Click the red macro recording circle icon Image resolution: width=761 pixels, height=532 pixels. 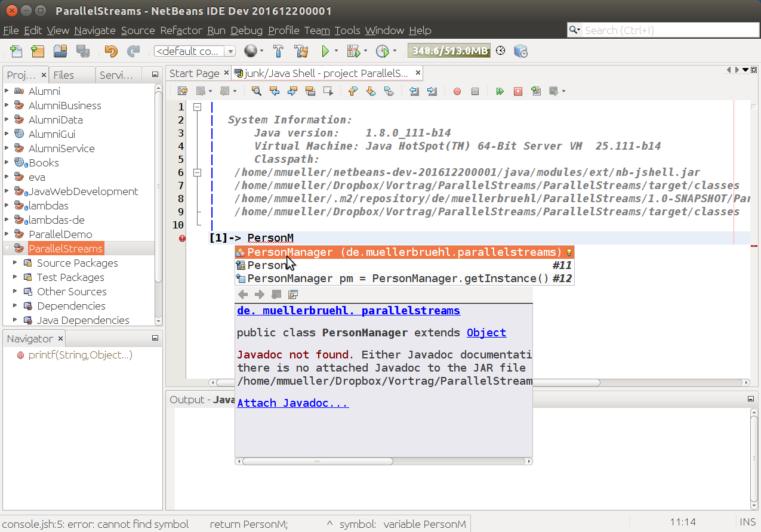(457, 91)
